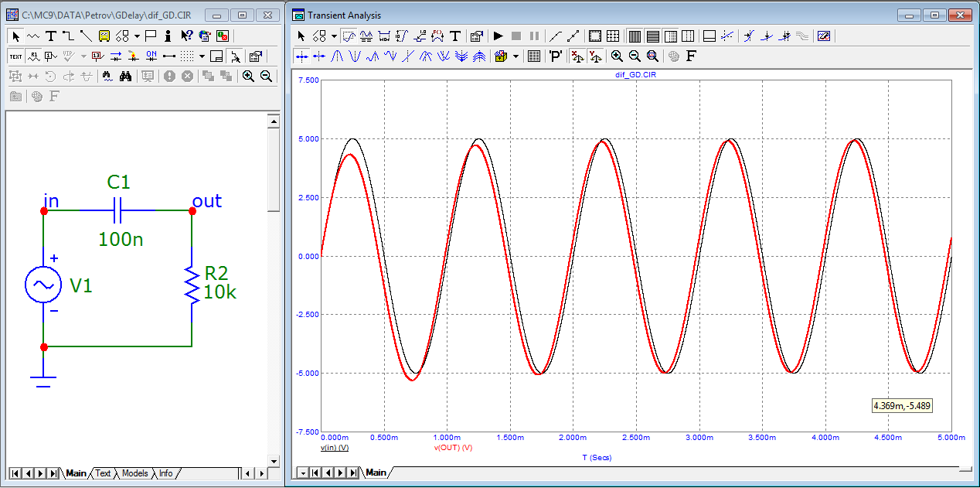Switch to the Models tab

[x=134, y=473]
